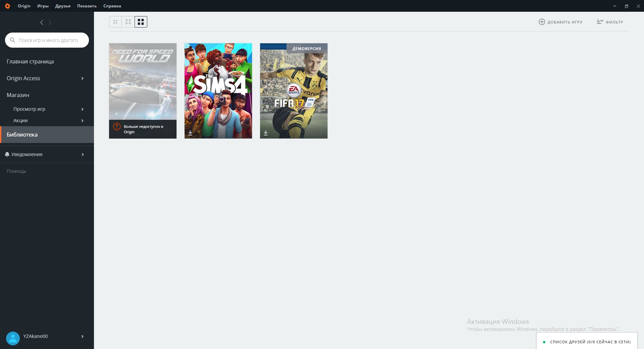Go forward with the right navigation arrow
The height and width of the screenshot is (349, 644).
tap(50, 22)
